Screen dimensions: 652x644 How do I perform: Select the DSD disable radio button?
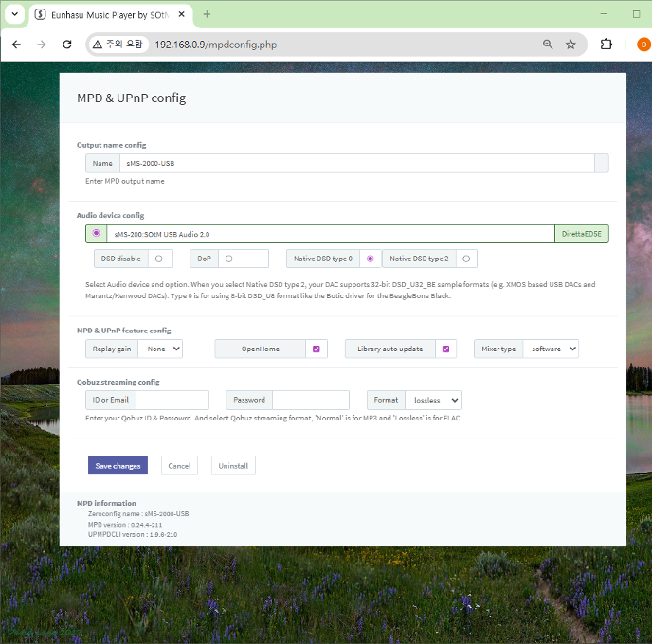158,258
